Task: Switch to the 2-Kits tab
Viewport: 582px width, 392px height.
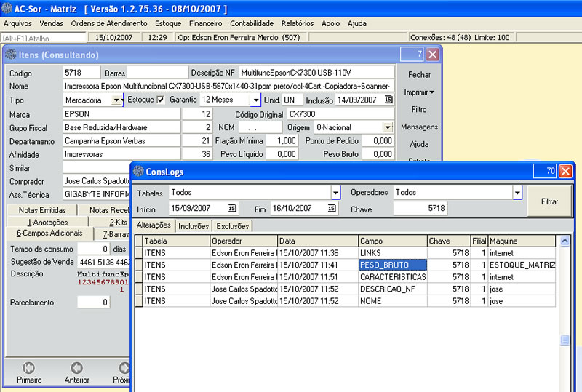Action: coord(118,223)
